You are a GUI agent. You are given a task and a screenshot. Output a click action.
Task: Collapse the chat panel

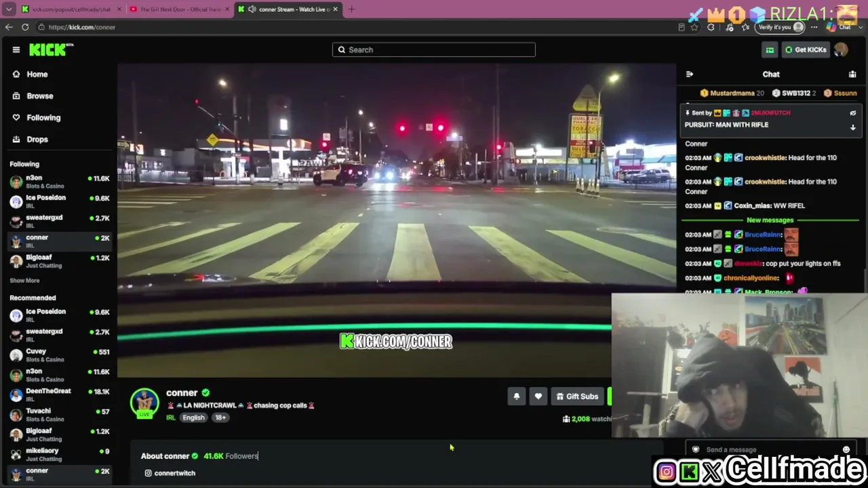pyautogui.click(x=690, y=74)
